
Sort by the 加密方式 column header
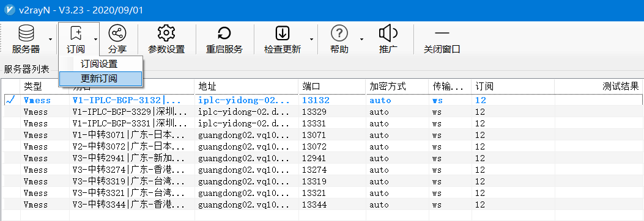coord(396,86)
